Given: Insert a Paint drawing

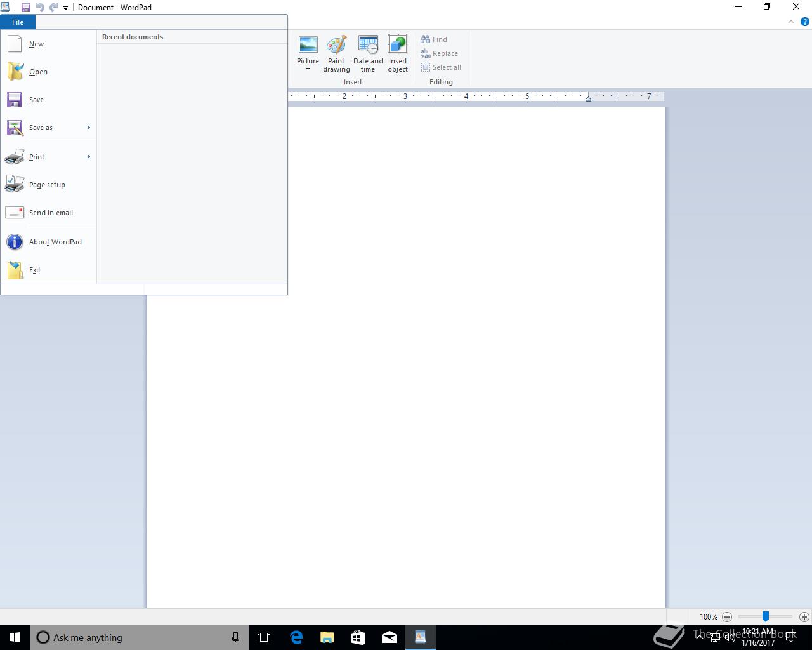Looking at the screenshot, I should [x=336, y=54].
